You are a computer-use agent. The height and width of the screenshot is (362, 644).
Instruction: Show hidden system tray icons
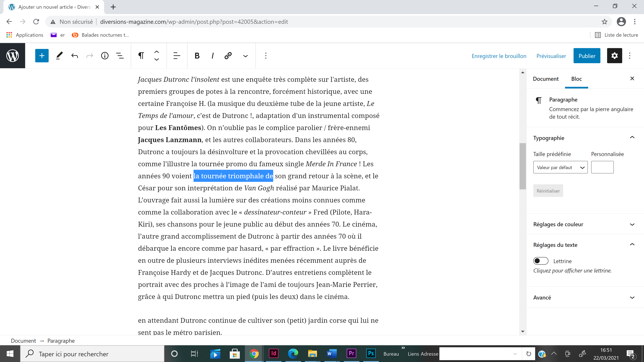pyautogui.click(x=554, y=353)
